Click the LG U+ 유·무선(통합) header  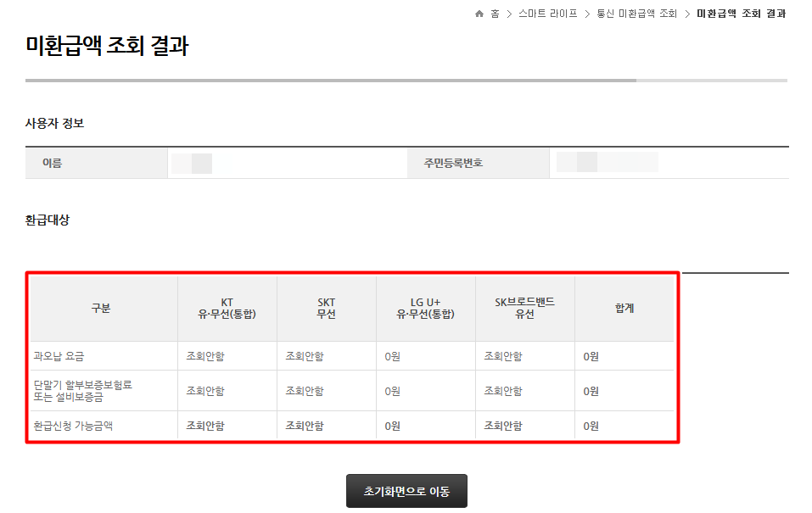(x=425, y=308)
